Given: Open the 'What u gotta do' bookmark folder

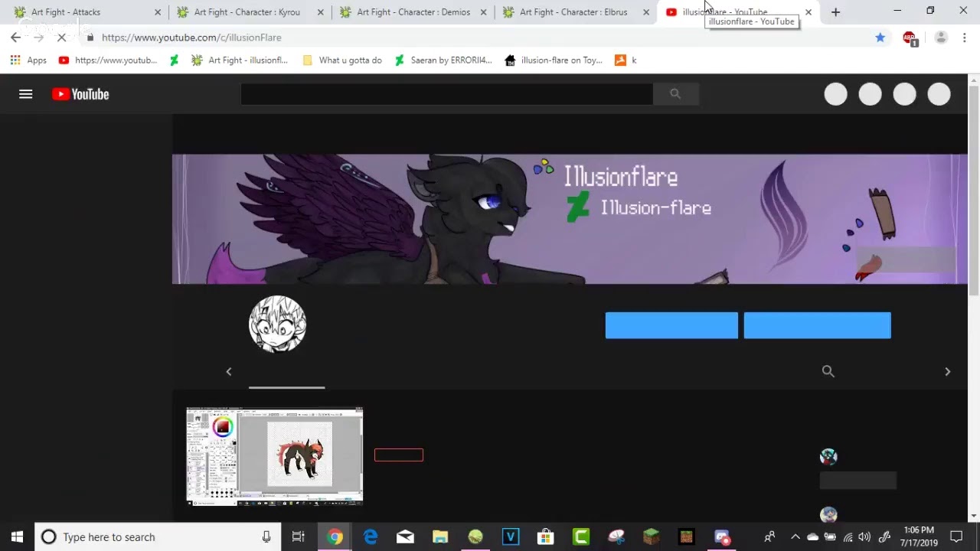Looking at the screenshot, I should [x=342, y=60].
